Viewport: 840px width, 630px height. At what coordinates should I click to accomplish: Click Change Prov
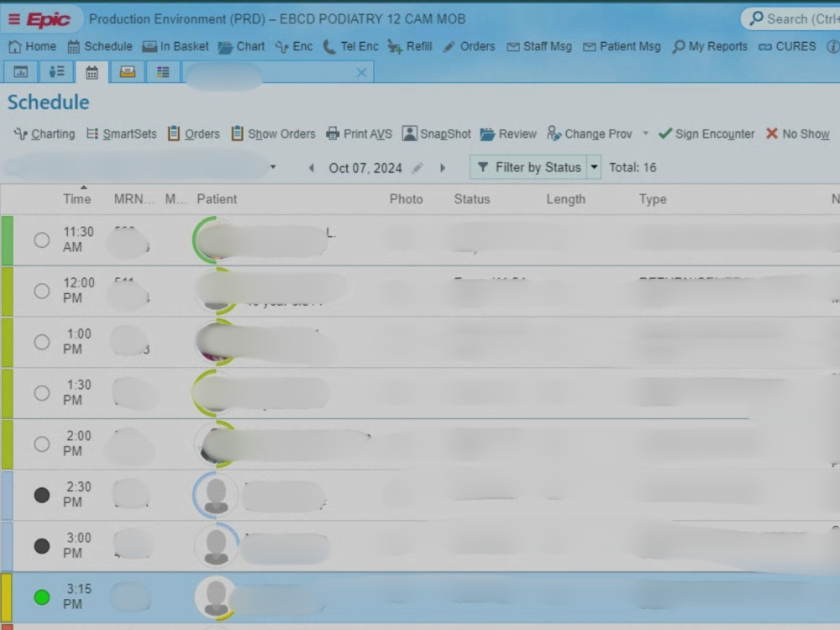(x=590, y=134)
